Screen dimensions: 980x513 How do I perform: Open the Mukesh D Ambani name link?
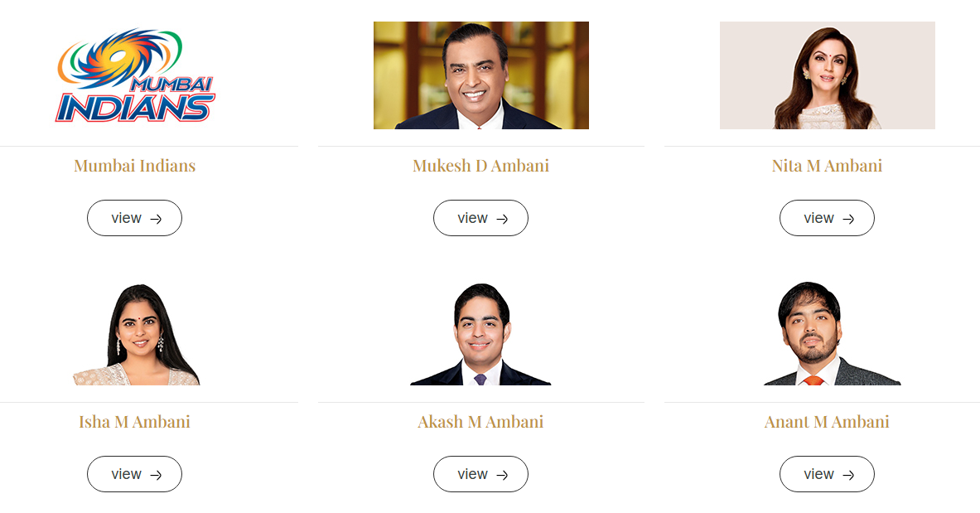(x=480, y=166)
